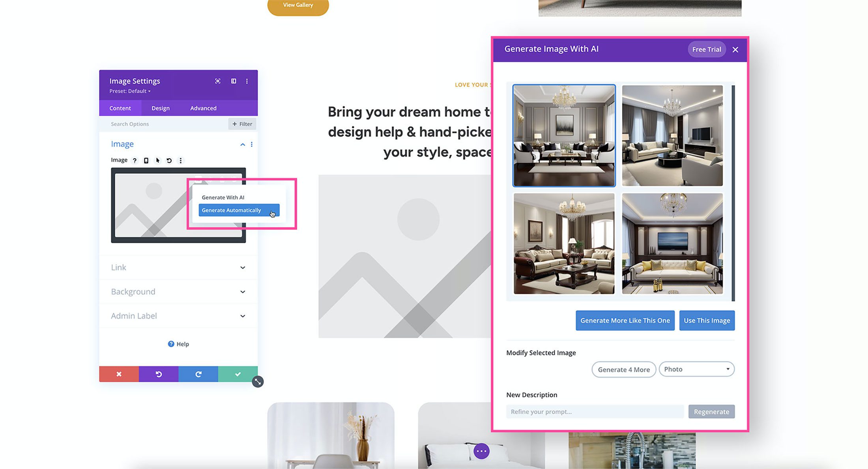Screen dimensions: 868x469
Task: Click the Generate Automatically button
Action: tap(238, 210)
